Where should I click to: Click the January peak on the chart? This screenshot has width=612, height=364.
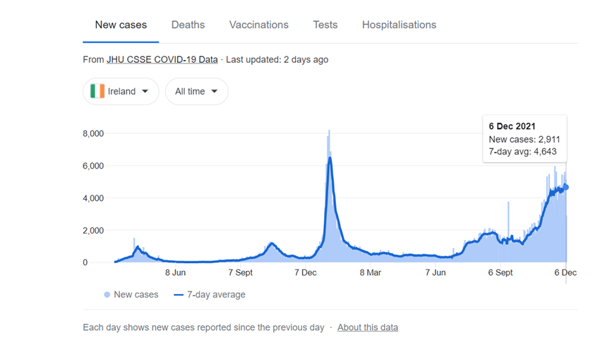329,159
